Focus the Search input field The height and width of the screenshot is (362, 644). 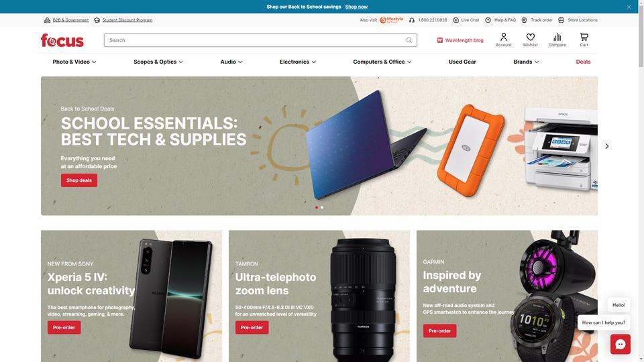(255, 40)
